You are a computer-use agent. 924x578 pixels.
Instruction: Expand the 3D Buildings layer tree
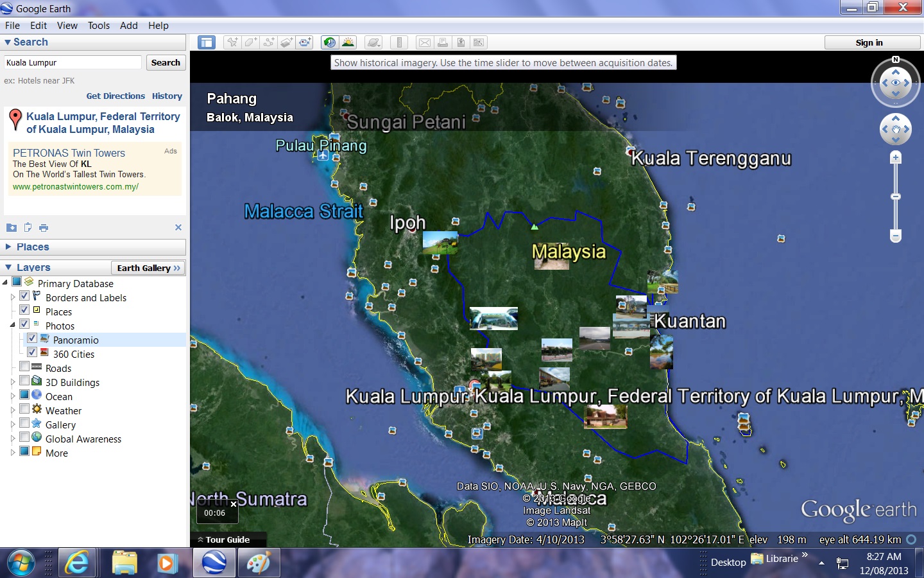pos(13,382)
